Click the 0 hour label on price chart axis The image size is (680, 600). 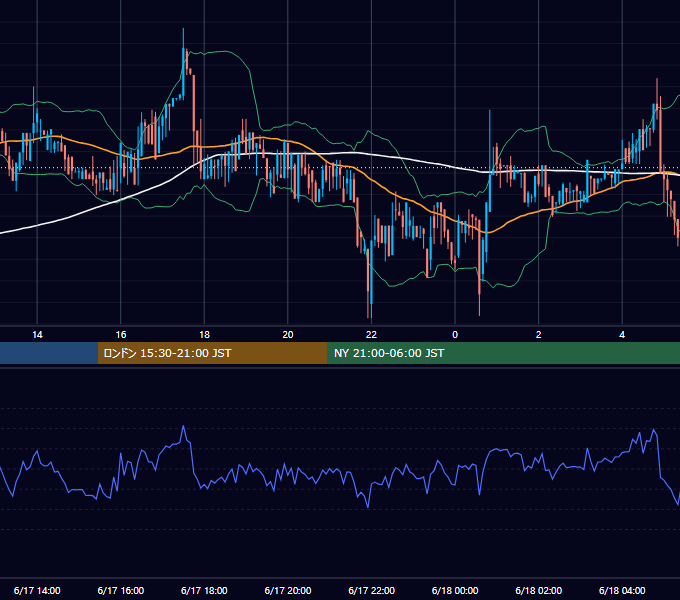coord(455,335)
